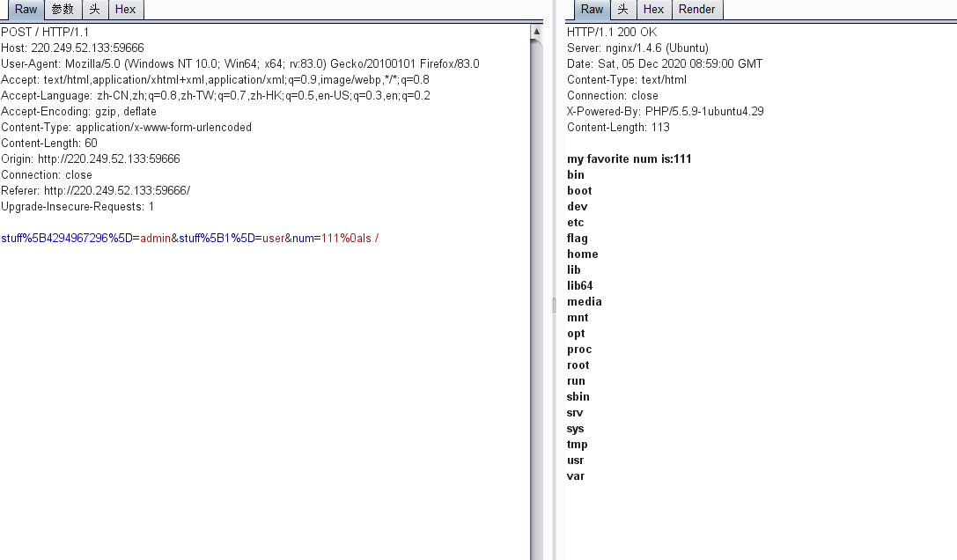Screen dimensions: 957x560
Task: Click the 'lib64' directory entry
Action: click(x=580, y=286)
